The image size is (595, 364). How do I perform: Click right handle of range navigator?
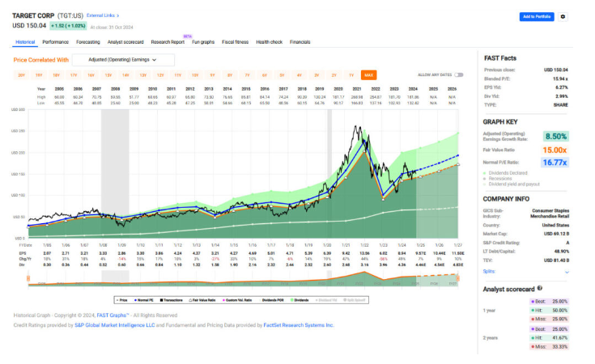(x=457, y=279)
